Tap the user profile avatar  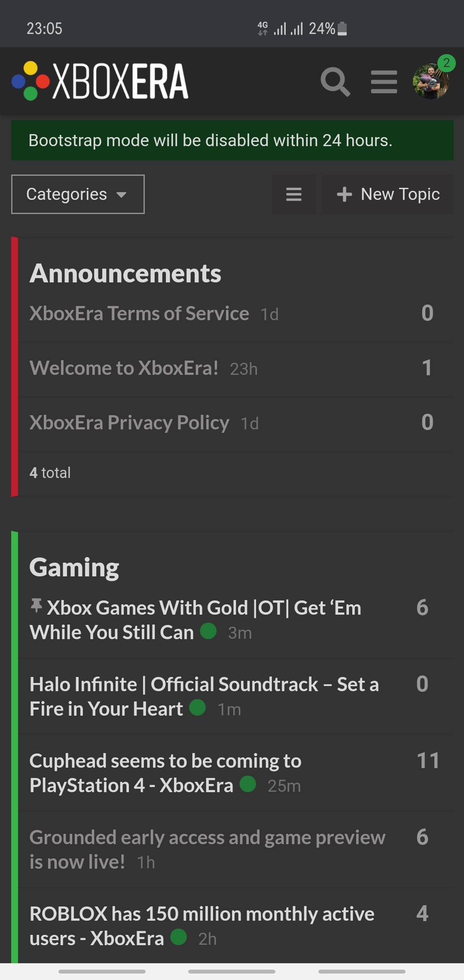point(430,82)
